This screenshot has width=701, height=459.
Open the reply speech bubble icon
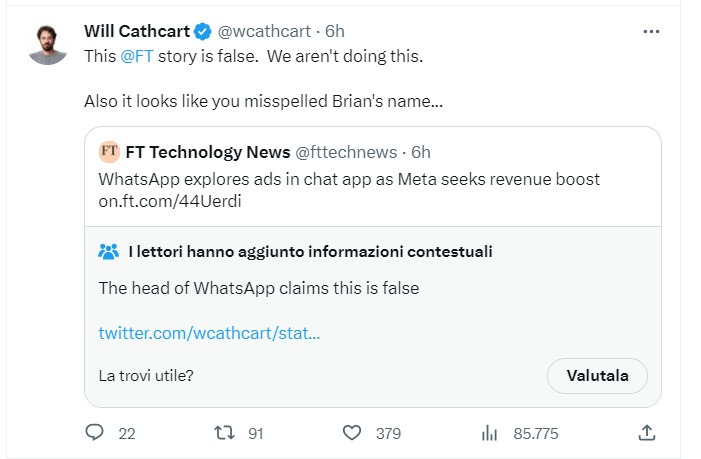pyautogui.click(x=94, y=433)
